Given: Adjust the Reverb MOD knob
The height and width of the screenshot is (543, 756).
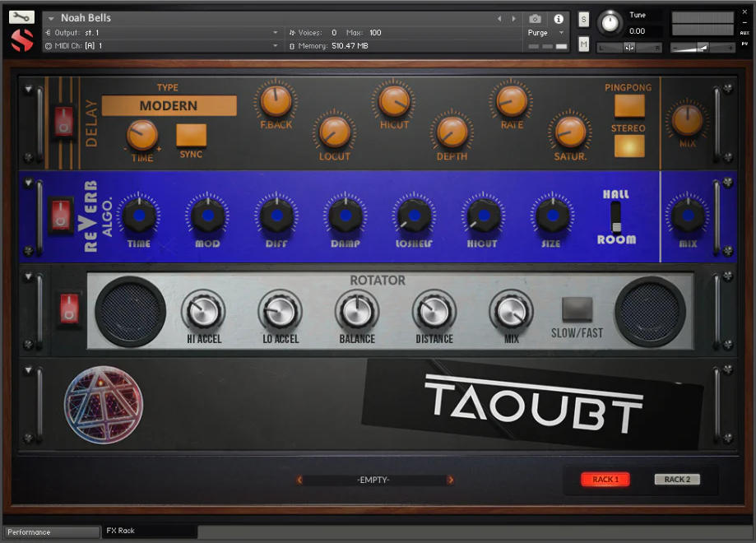Looking at the screenshot, I should [x=208, y=216].
